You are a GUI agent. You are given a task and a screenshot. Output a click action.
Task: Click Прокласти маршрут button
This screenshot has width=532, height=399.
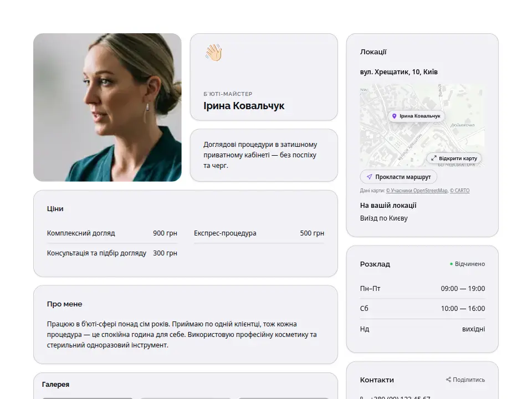[x=398, y=177]
